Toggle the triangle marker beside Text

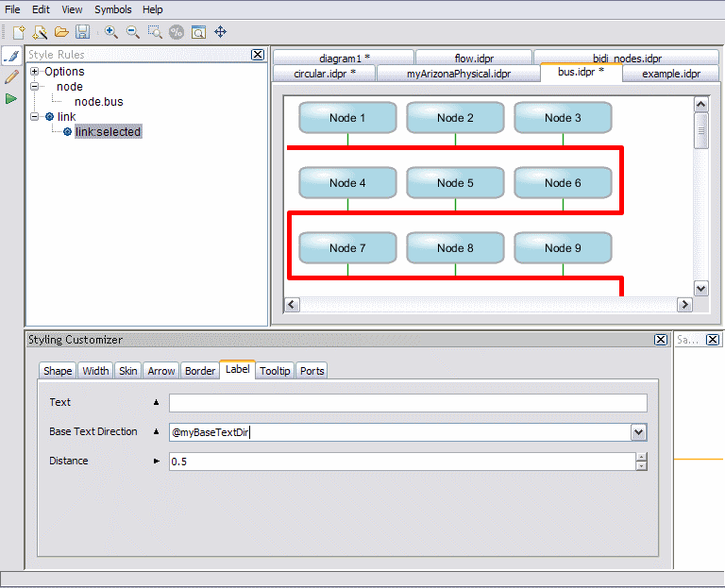point(157,402)
